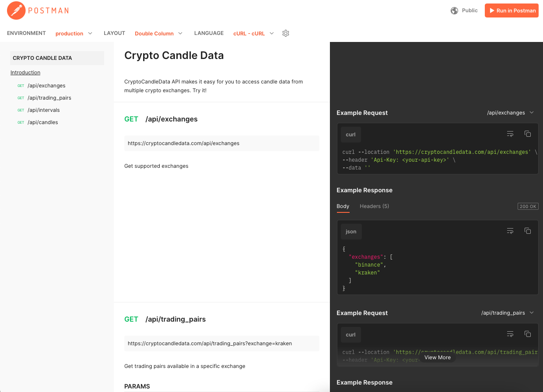Open the Introduction link in sidebar
543x392 pixels.
(x=25, y=73)
